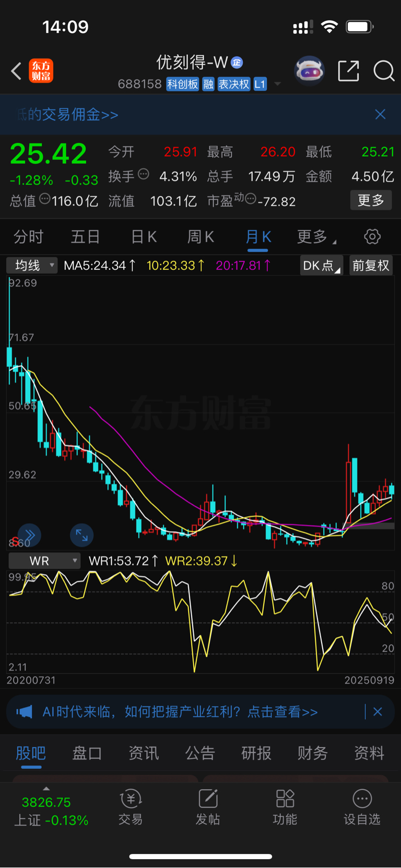Tap the Wi-Fi icon in status bar
Image resolution: width=401 pixels, height=868 pixels.
[329, 27]
